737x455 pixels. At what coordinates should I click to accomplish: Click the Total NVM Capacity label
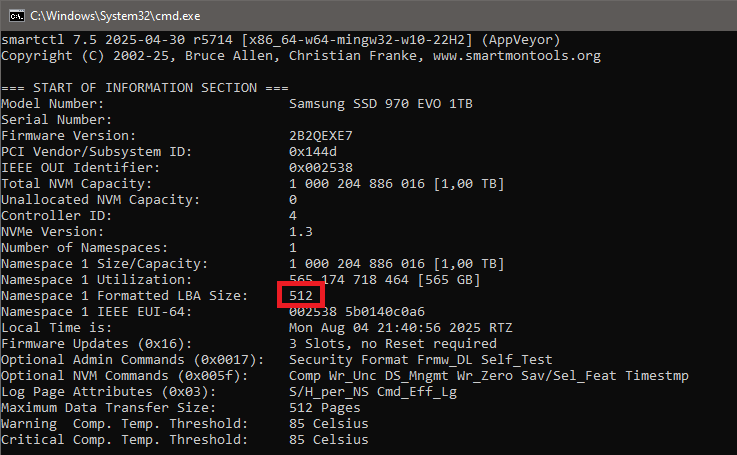(x=76, y=184)
